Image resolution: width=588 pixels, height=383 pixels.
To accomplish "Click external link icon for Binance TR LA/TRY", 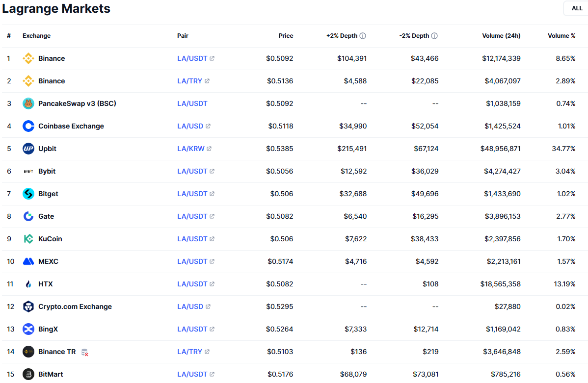I will click(x=207, y=352).
